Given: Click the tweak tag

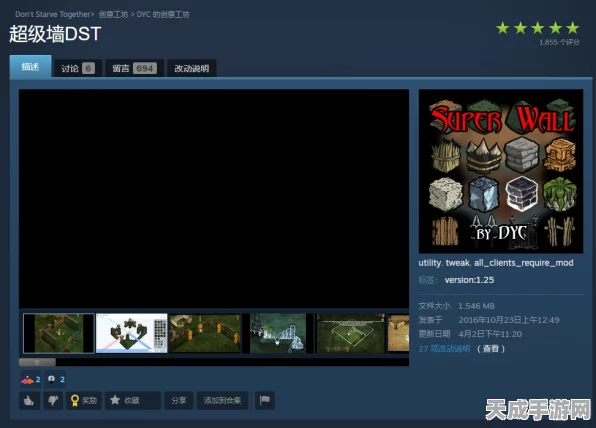Looking at the screenshot, I should pyautogui.click(x=458, y=263).
